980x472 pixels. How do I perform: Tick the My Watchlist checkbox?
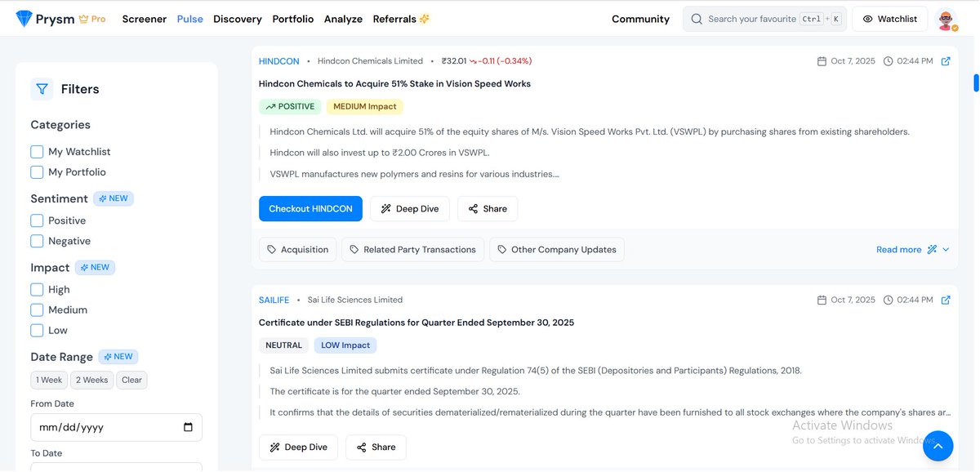[x=37, y=152]
